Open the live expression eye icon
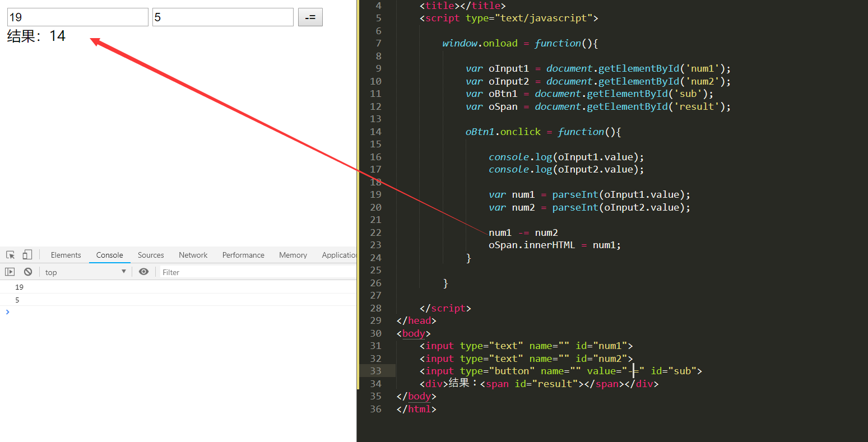Image resolution: width=868 pixels, height=442 pixels. tap(144, 272)
